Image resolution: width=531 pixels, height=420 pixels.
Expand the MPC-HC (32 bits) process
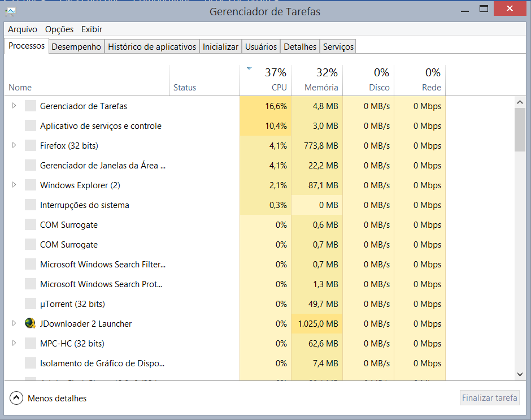pos(14,343)
